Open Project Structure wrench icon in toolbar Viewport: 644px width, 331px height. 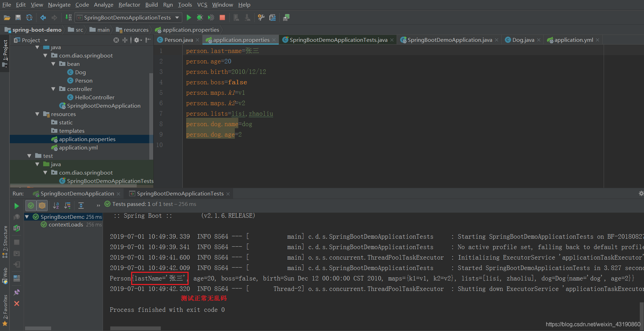click(261, 17)
